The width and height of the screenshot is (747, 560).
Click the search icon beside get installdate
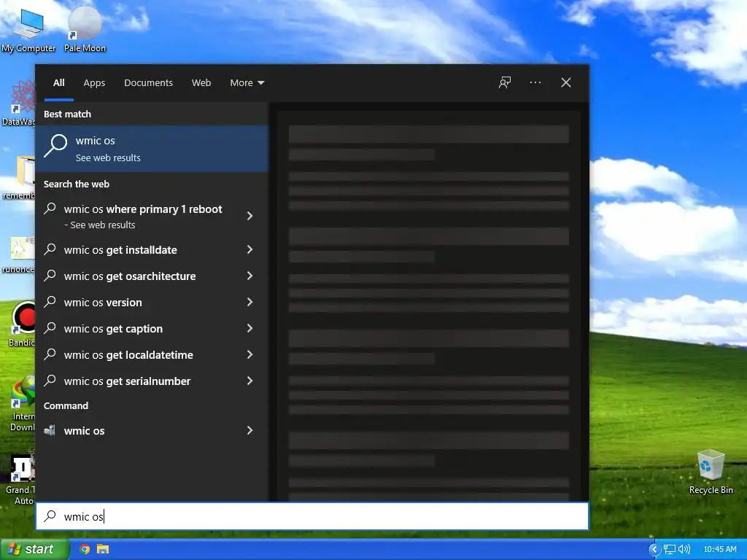pos(50,249)
